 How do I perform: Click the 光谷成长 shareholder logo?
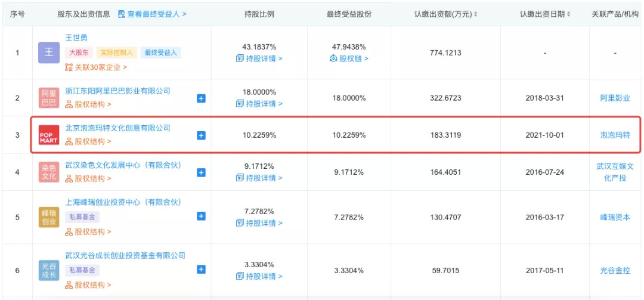tap(49, 270)
